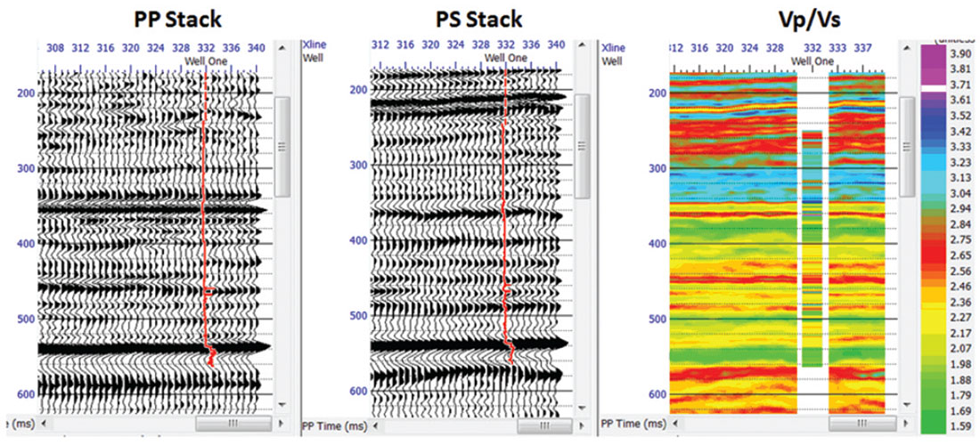Screen dimensions: 980x445
Task: Select the 3.13 light blue legend swatch
Action: [932, 178]
